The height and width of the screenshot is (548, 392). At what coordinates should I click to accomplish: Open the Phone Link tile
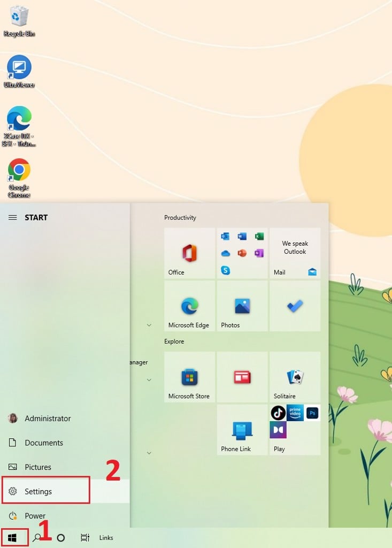coord(242,430)
